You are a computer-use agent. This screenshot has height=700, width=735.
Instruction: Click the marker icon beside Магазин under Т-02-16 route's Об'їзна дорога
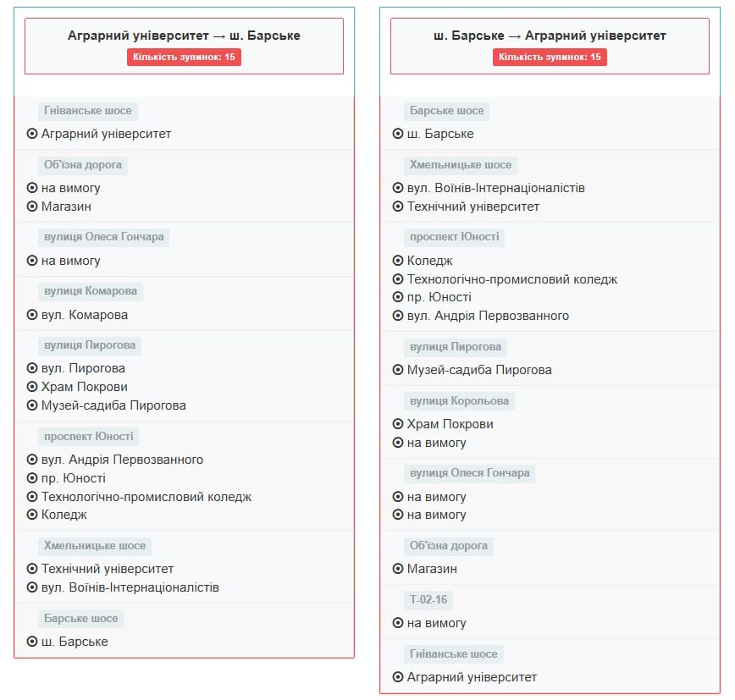click(x=398, y=569)
